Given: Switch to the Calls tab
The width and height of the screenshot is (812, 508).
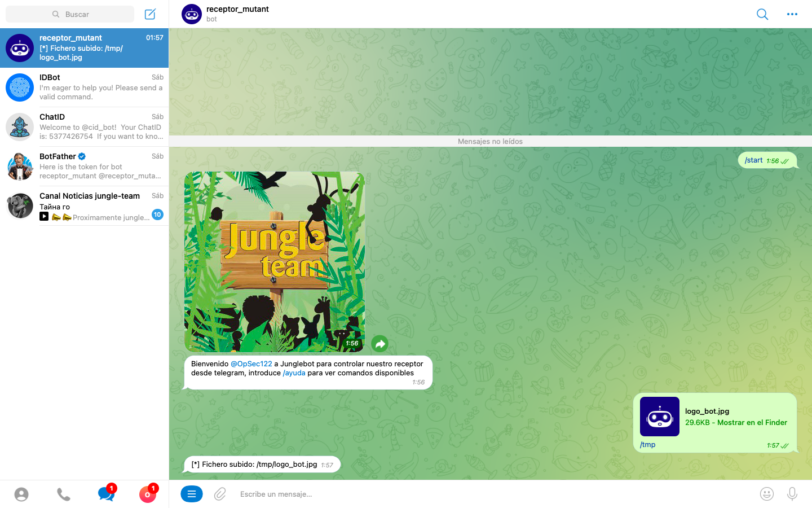Looking at the screenshot, I should [64, 494].
